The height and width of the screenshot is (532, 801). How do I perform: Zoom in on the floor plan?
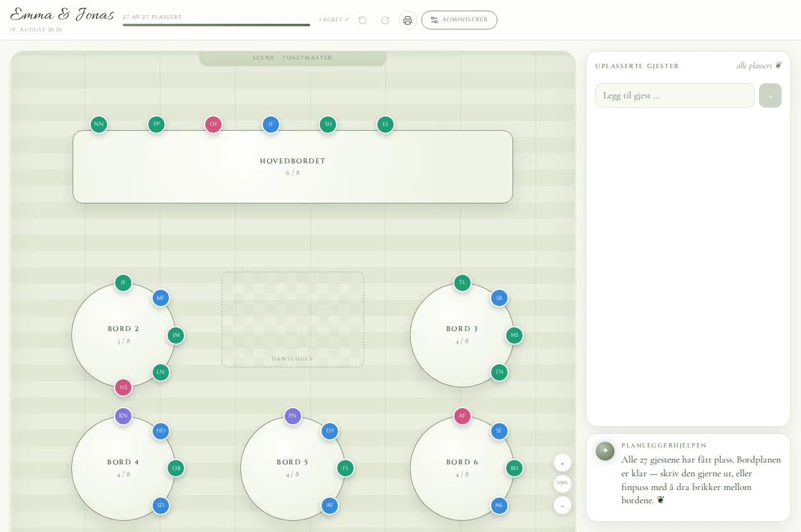[563, 463]
